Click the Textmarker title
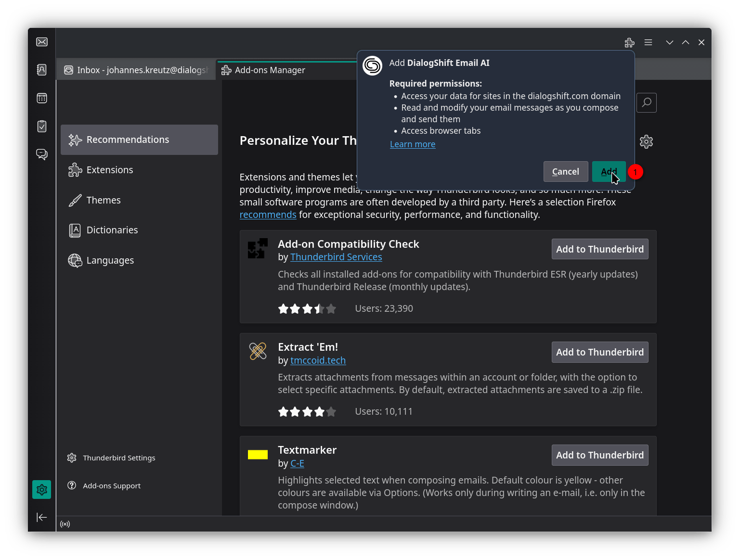 (x=307, y=450)
